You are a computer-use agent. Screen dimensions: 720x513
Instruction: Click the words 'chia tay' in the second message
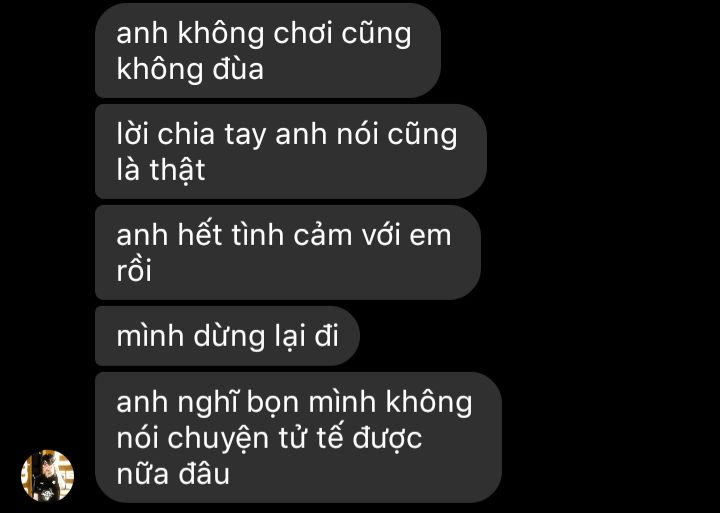tap(212, 135)
